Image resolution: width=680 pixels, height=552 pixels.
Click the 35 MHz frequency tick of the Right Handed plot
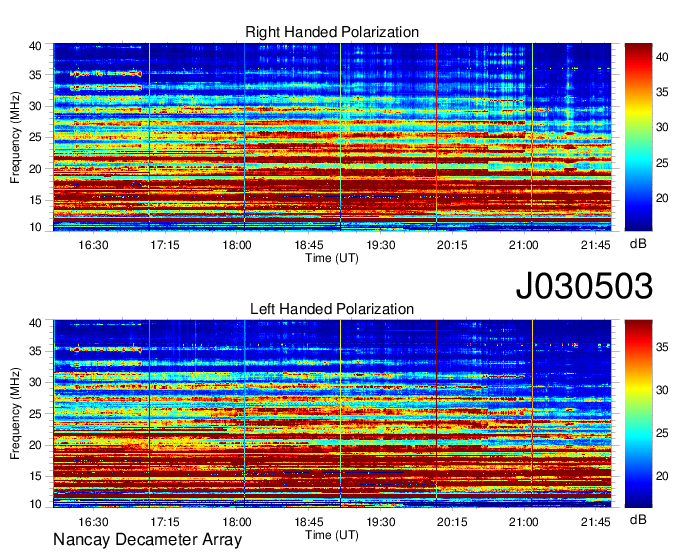pos(35,75)
